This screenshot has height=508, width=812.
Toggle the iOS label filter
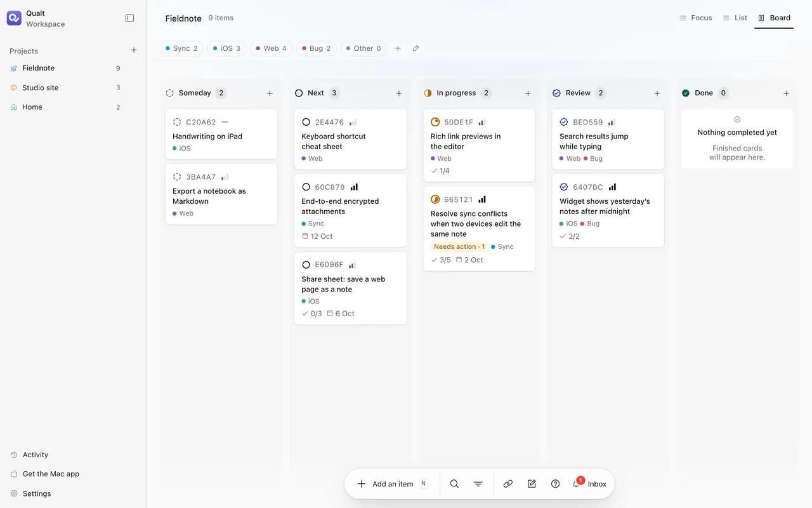click(x=226, y=48)
